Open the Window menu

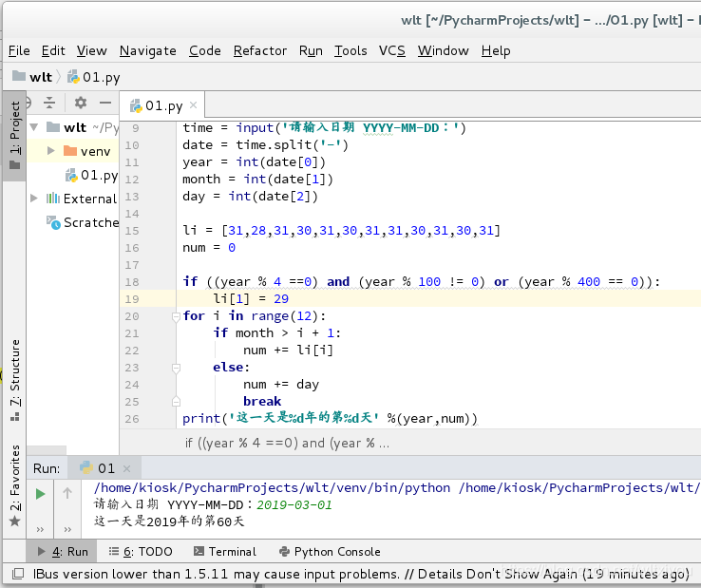[443, 50]
